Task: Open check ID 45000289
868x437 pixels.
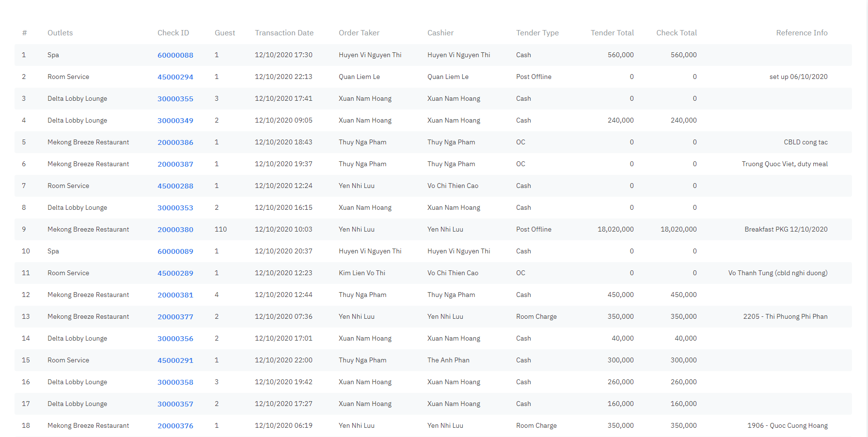Action: point(175,273)
